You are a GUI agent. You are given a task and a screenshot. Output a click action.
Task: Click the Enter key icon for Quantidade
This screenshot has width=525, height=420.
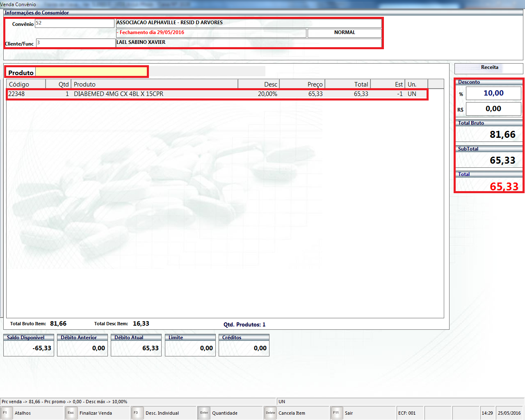204,413
